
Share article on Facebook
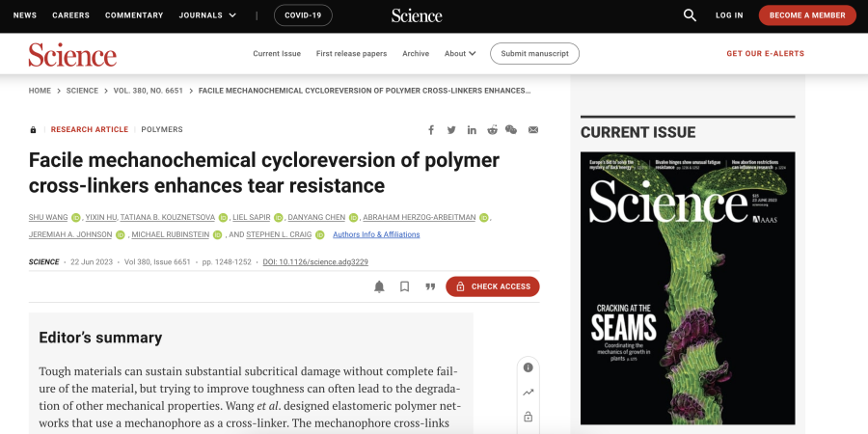pos(430,130)
